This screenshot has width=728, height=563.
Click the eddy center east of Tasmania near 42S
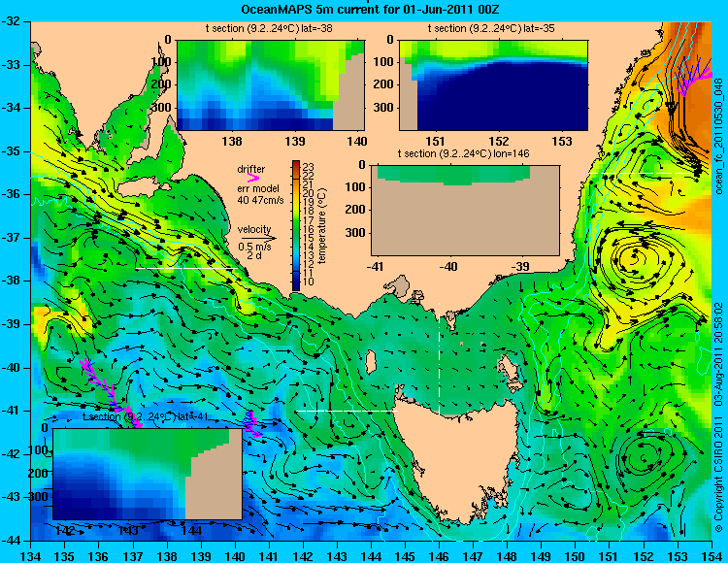(x=644, y=457)
